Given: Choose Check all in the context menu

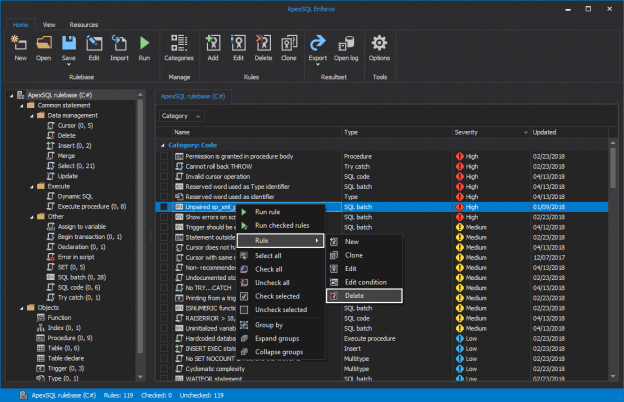Looking at the screenshot, I should click(x=281, y=269).
